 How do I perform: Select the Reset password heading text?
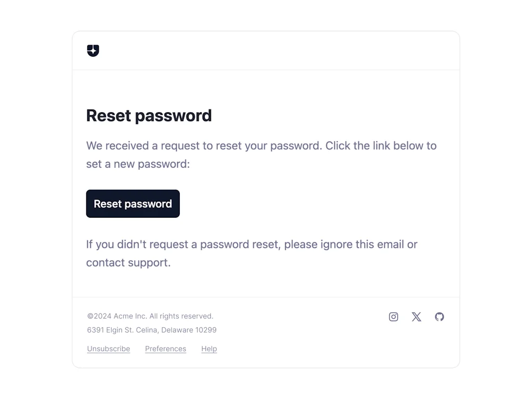click(x=149, y=115)
